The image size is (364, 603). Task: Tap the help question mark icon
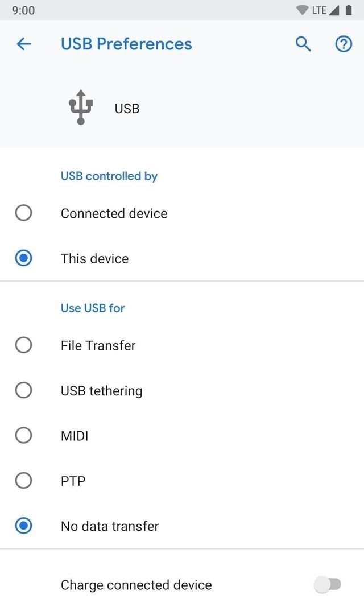(x=344, y=44)
